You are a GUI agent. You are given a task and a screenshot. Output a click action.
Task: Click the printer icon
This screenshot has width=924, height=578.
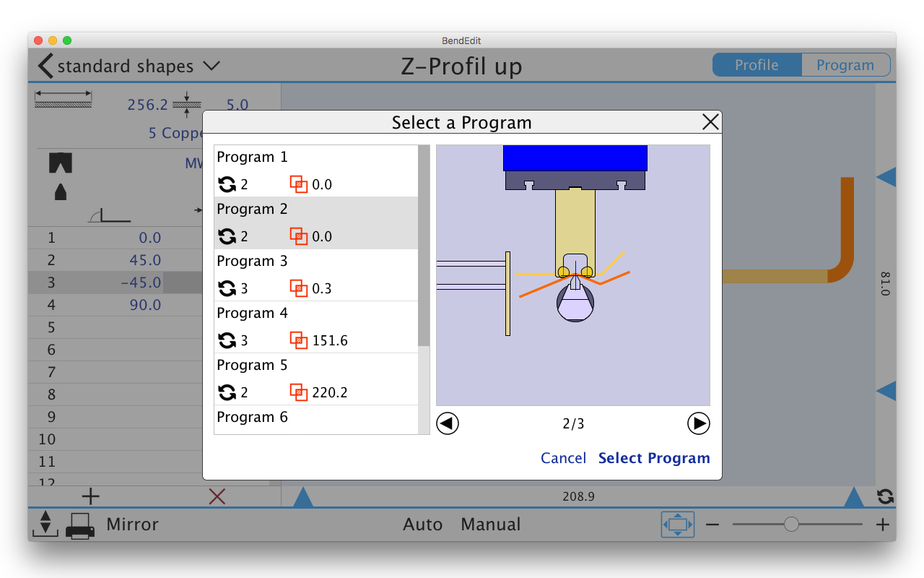click(x=79, y=525)
